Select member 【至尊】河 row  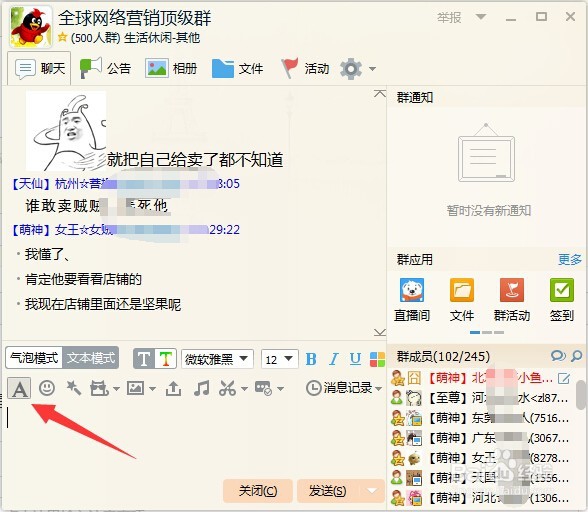click(x=481, y=398)
